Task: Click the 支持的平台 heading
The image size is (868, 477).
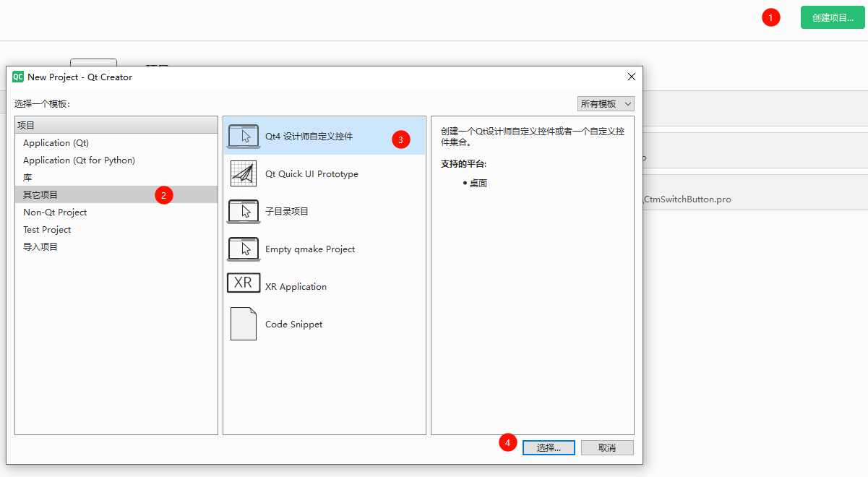Action: [x=464, y=165]
